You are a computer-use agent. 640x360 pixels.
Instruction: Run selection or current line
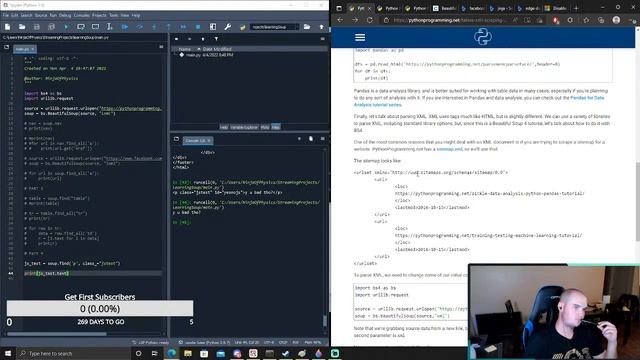point(110,27)
